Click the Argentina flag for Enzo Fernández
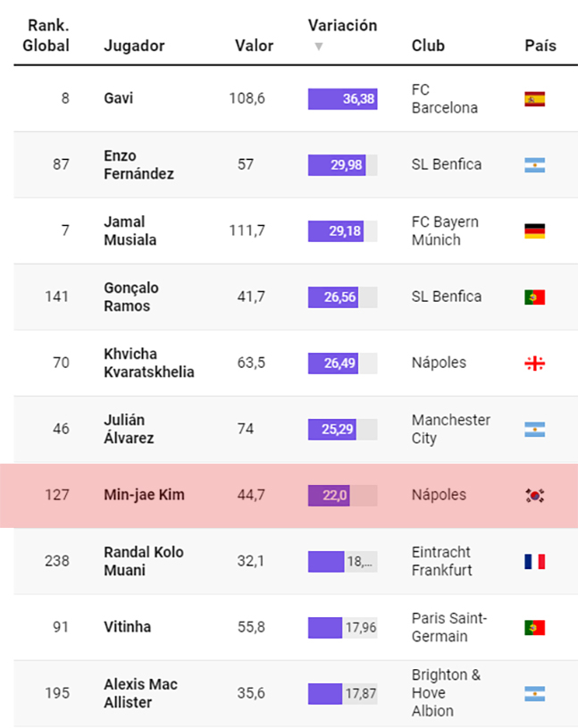The image size is (578, 728). tap(534, 165)
